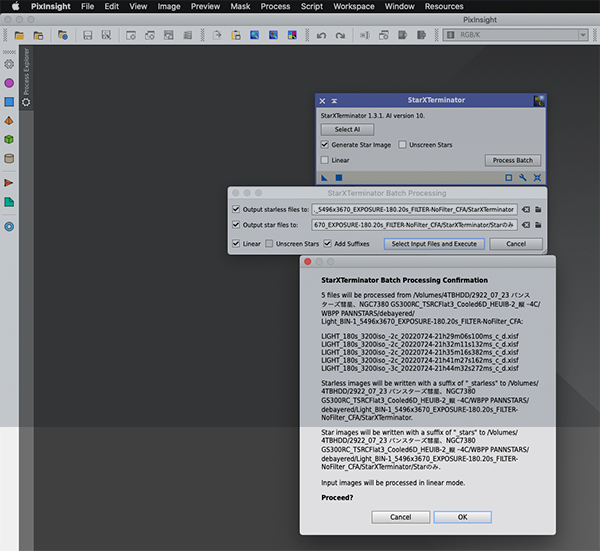Viewport: 600px width, 551px height.
Task: Click the folder icon with blue globe
Action: [x=63, y=35]
